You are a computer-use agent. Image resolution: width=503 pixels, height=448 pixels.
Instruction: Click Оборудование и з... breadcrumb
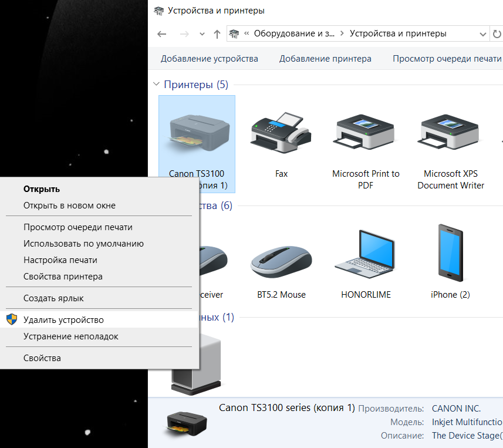294,33
